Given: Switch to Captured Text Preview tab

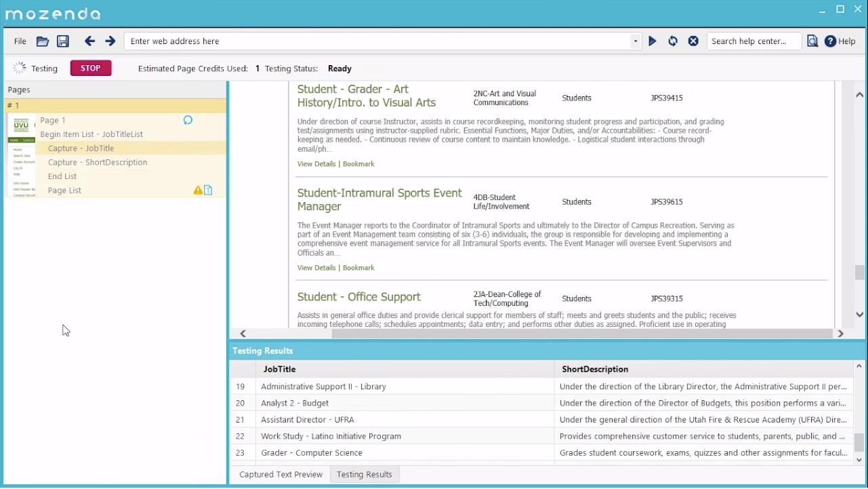Looking at the screenshot, I should (281, 475).
